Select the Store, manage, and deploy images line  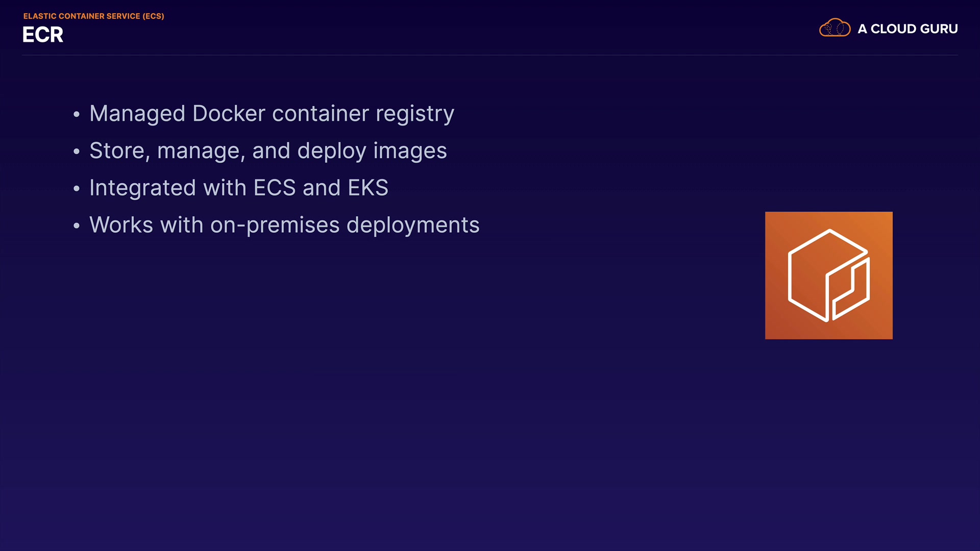point(268,151)
